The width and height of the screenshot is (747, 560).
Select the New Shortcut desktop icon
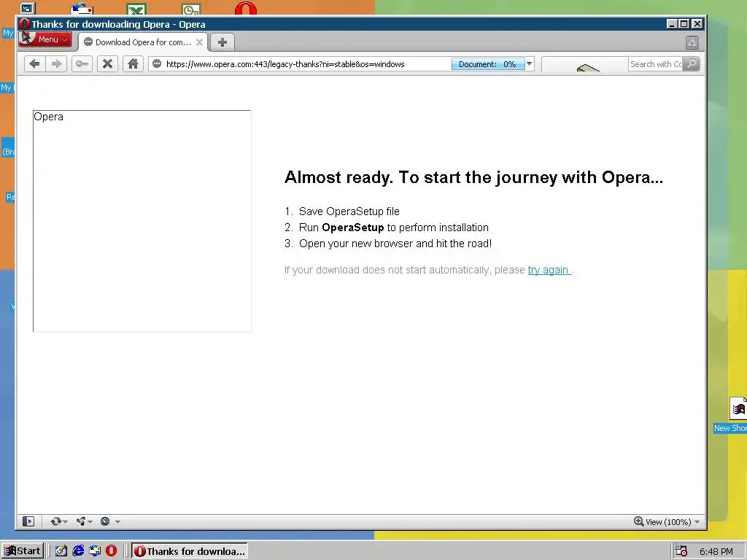tap(738, 408)
